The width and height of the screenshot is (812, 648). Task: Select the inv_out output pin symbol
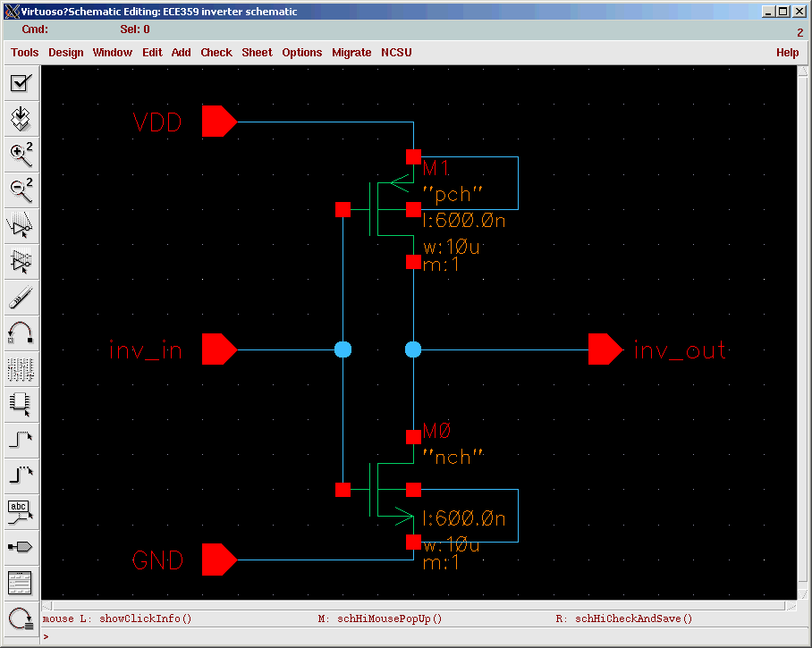606,349
